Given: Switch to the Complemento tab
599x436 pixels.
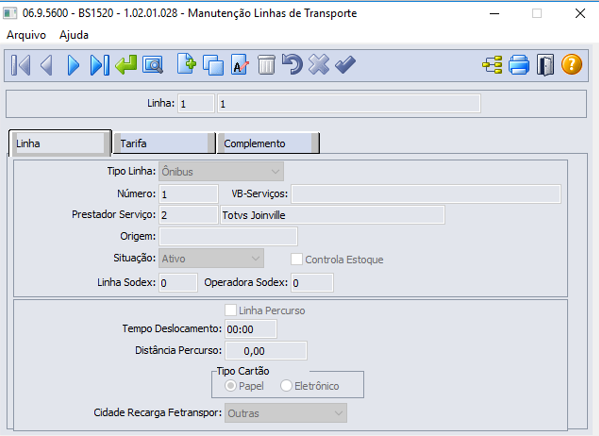Looking at the screenshot, I should (x=268, y=143).
